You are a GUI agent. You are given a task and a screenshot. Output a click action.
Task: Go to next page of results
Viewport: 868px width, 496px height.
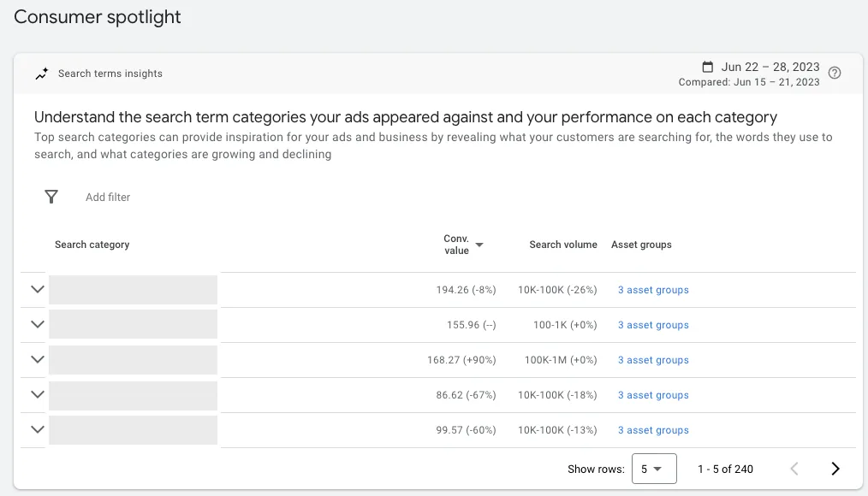[x=835, y=469]
